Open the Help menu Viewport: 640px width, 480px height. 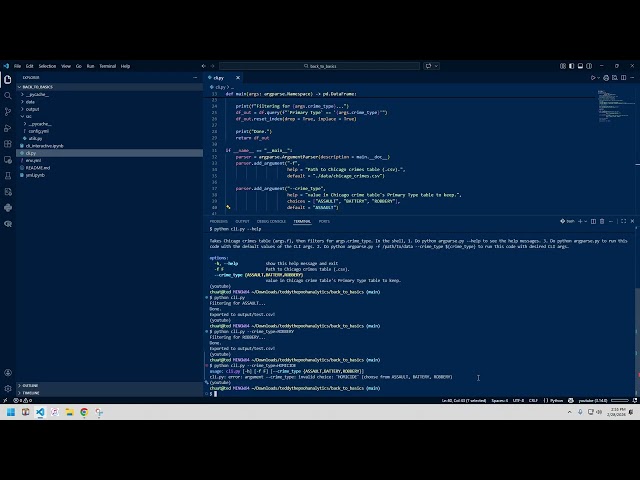(x=125, y=66)
